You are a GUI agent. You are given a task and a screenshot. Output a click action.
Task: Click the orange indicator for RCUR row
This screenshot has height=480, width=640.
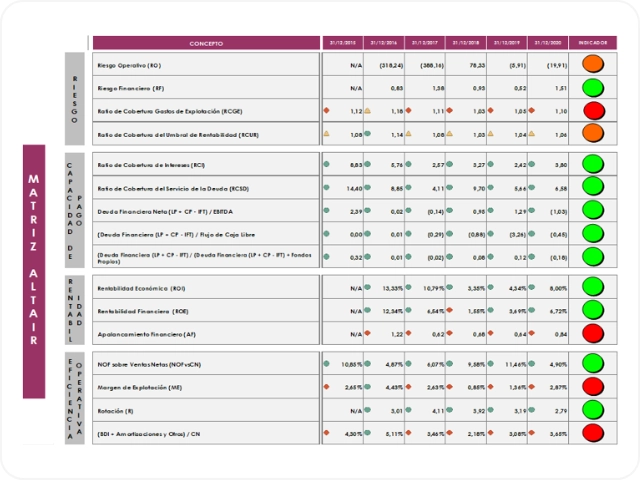pos(592,134)
